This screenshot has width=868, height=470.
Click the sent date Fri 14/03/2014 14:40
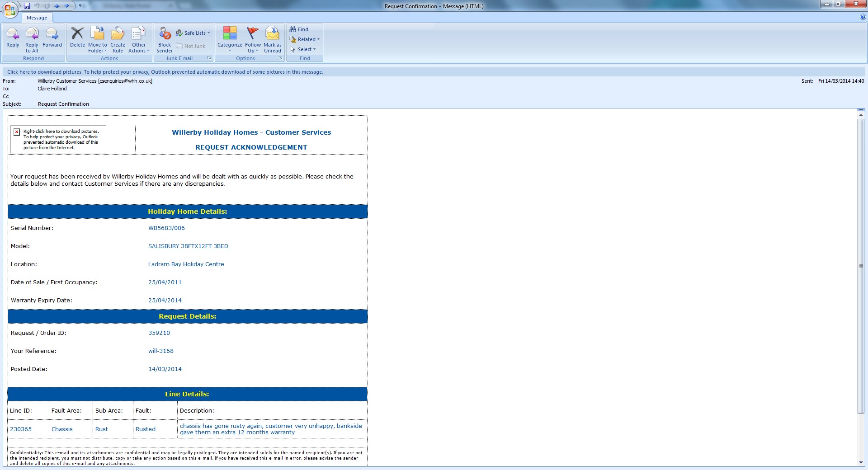tap(841, 81)
